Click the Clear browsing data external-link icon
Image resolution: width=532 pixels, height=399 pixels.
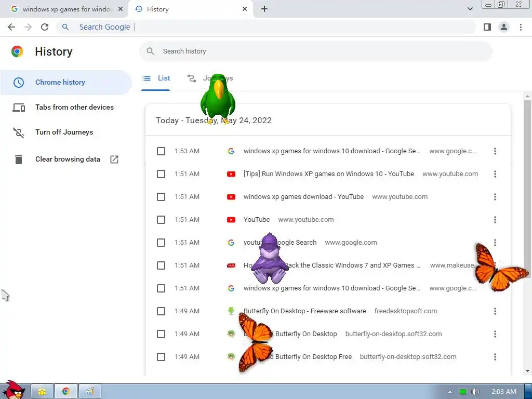point(114,159)
